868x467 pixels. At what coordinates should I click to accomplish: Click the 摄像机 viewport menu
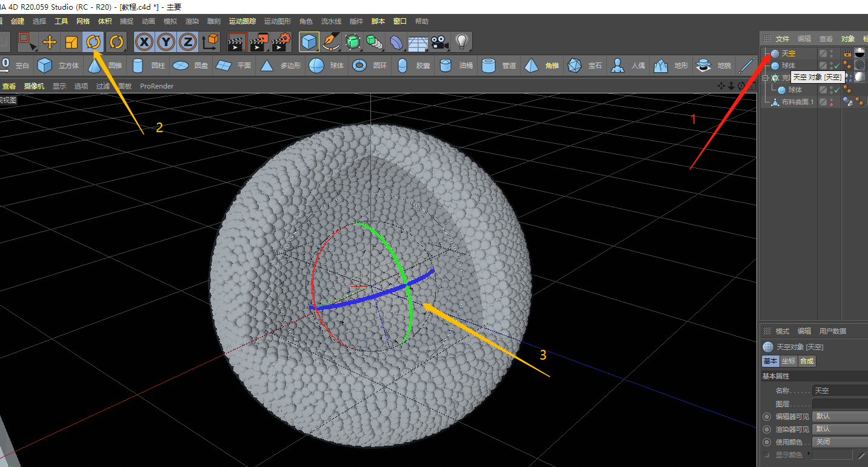[x=34, y=86]
